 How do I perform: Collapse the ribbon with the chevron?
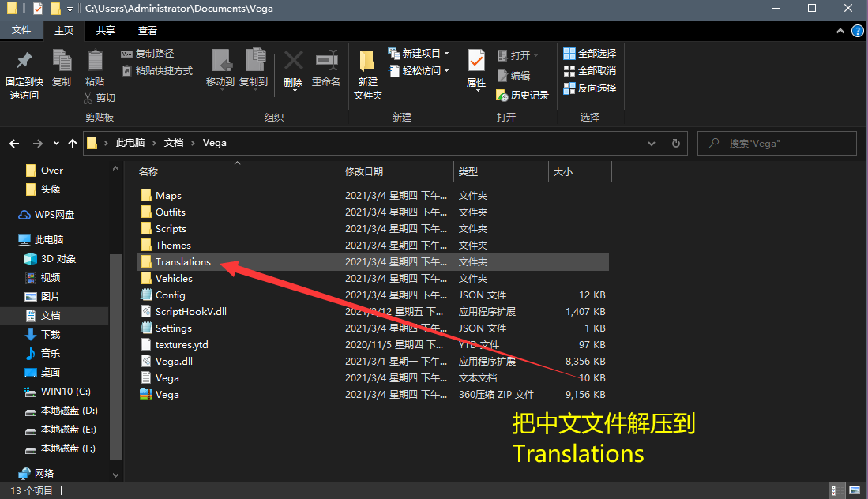pyautogui.click(x=840, y=31)
